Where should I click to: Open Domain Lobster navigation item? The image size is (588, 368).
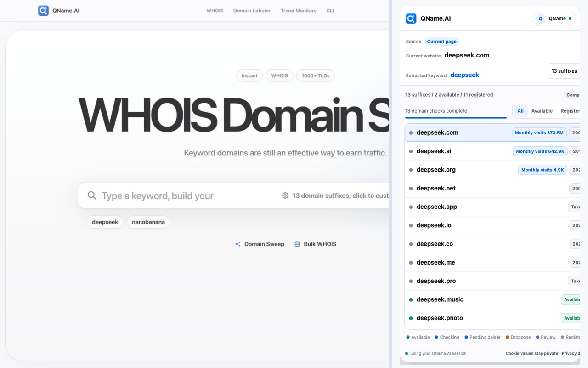click(x=252, y=11)
